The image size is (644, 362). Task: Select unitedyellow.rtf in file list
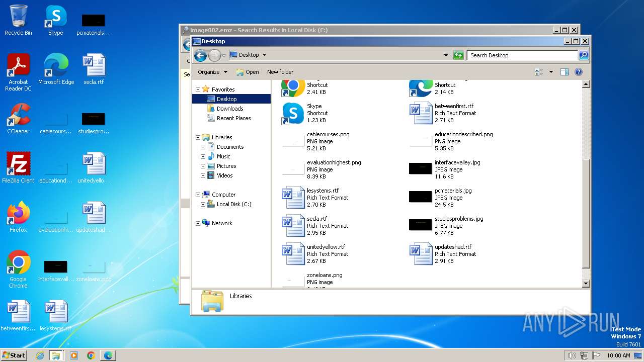click(x=316, y=254)
